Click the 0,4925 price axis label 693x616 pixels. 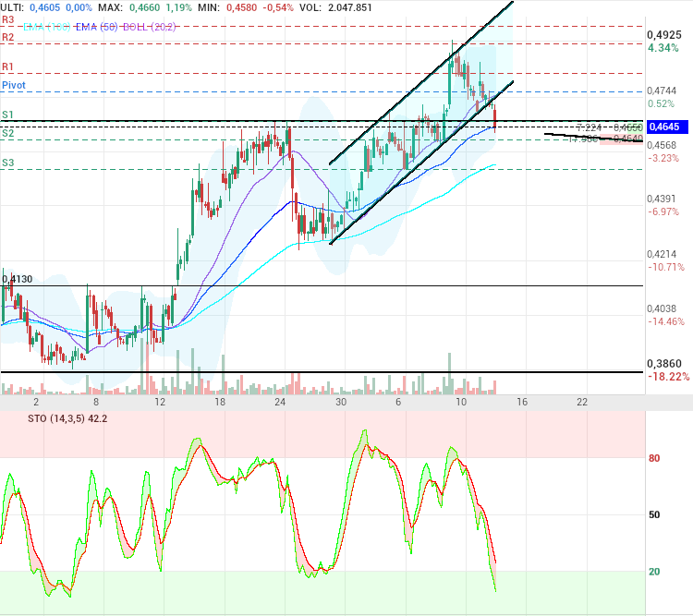click(664, 34)
